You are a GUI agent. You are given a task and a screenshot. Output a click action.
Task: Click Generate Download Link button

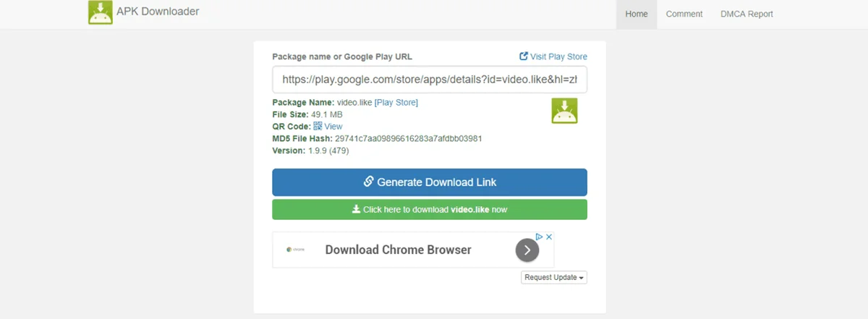[x=430, y=182]
